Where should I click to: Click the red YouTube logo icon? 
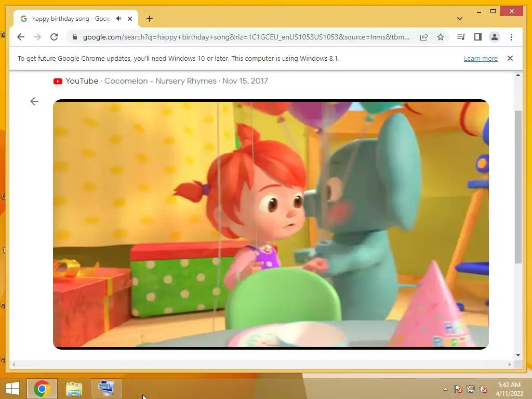58,81
